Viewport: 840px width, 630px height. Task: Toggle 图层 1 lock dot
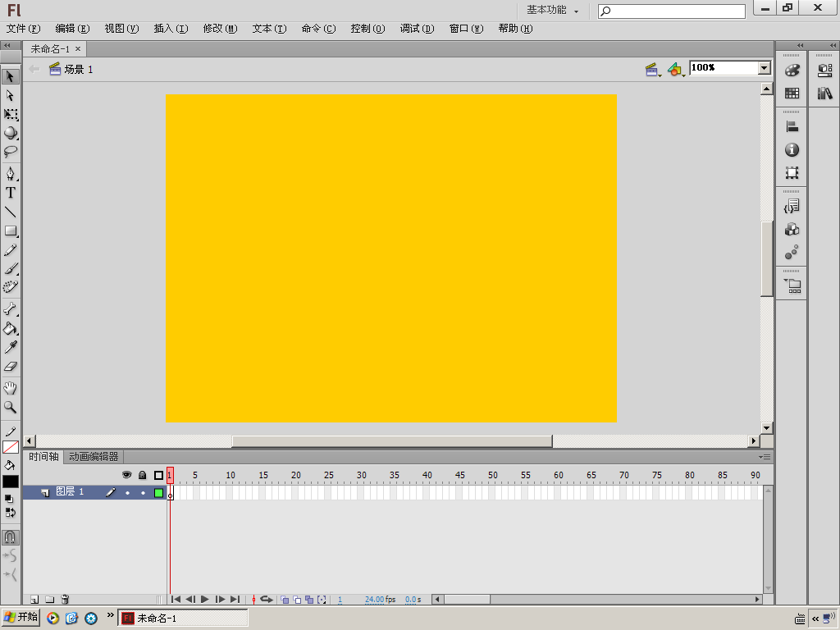coord(143,493)
